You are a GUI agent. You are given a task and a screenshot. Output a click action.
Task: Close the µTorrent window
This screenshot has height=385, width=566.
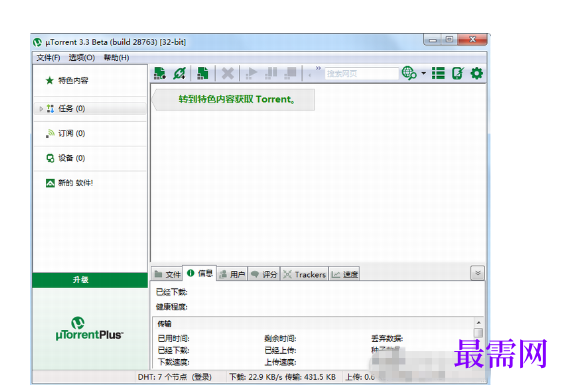(x=473, y=40)
